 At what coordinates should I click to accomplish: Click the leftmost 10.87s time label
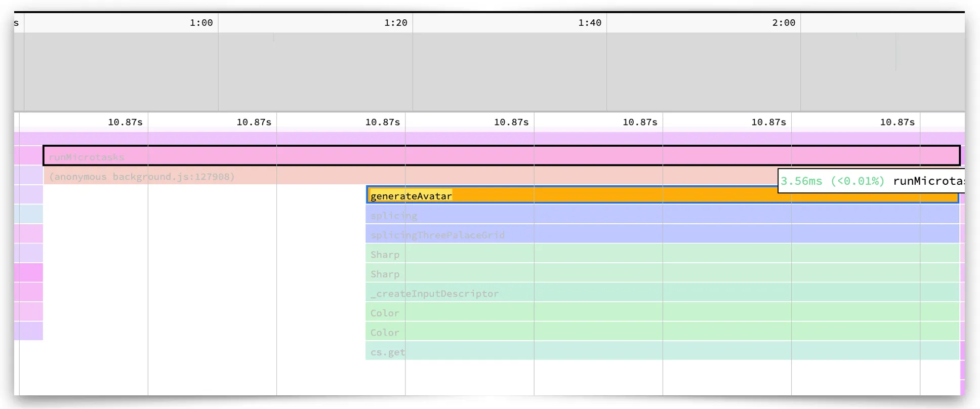pyautogui.click(x=125, y=122)
